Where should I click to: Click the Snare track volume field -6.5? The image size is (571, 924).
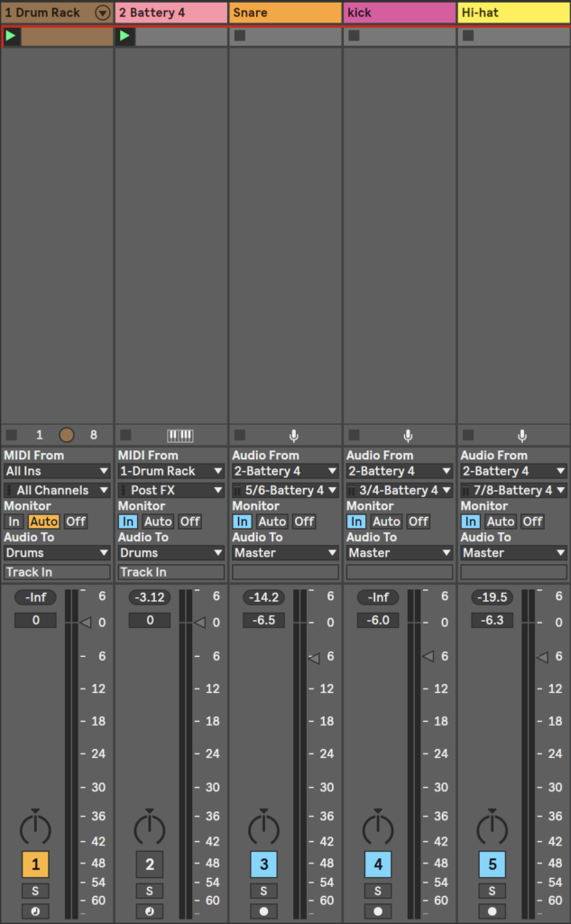point(263,620)
